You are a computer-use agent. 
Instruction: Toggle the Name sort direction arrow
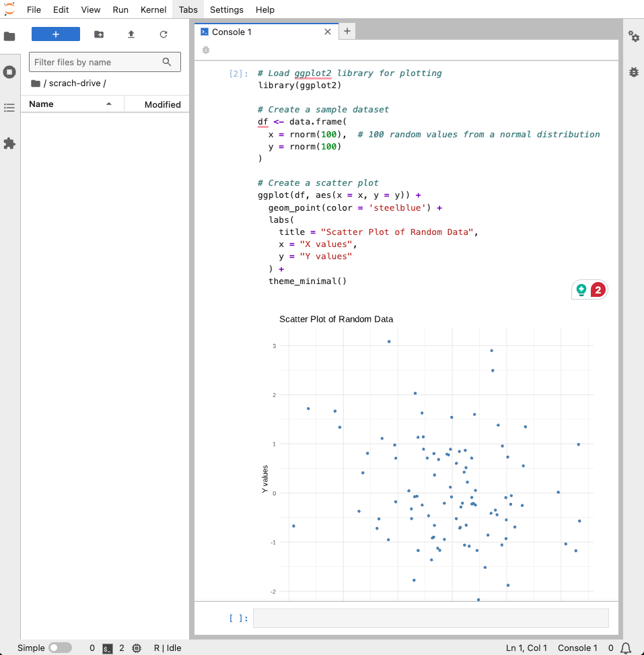click(109, 104)
